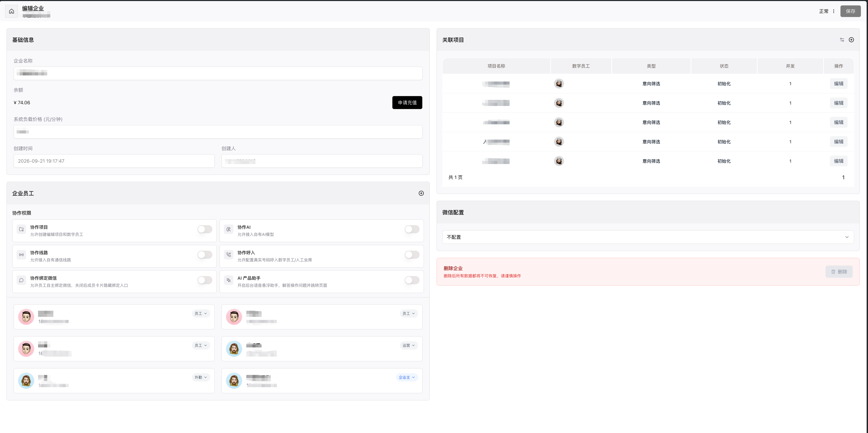
Task: Click the avatar of the 外勤 employee
Action: [x=26, y=381]
